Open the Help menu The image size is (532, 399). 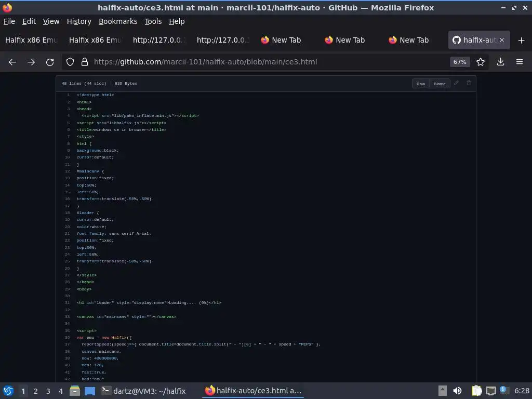tap(177, 21)
